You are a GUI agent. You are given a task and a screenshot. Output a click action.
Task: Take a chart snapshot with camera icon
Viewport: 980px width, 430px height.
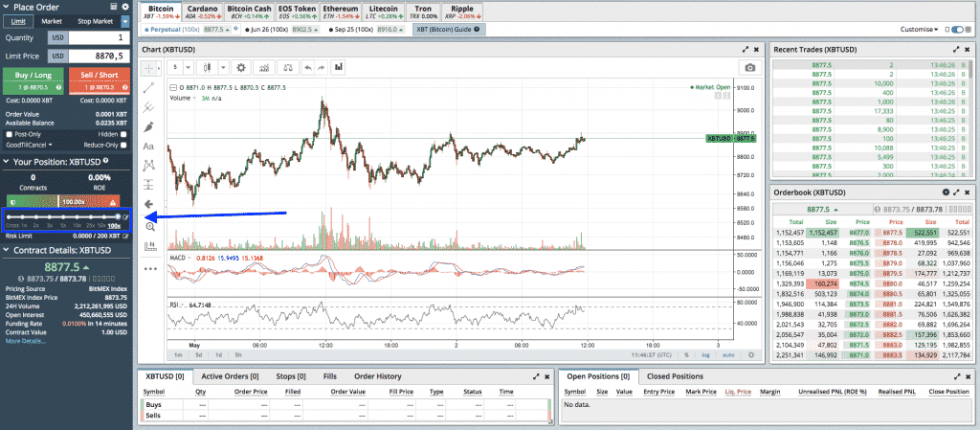pos(750,67)
